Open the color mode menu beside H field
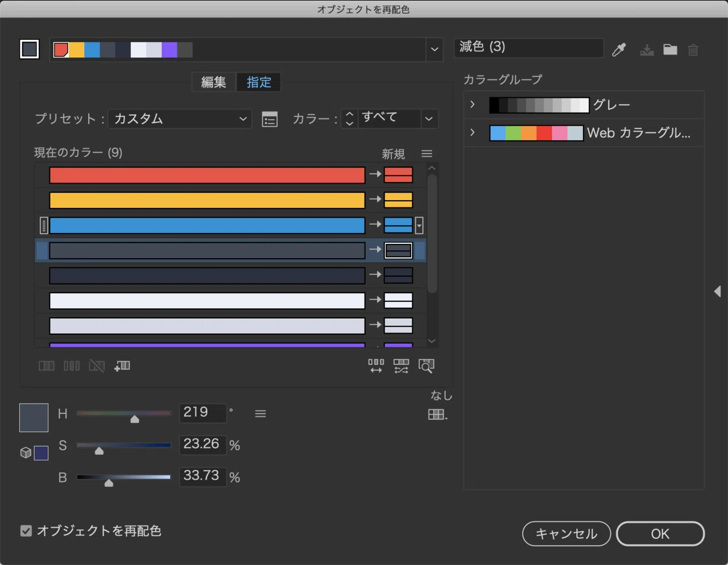Viewport: 728px width, 565px height. [260, 414]
